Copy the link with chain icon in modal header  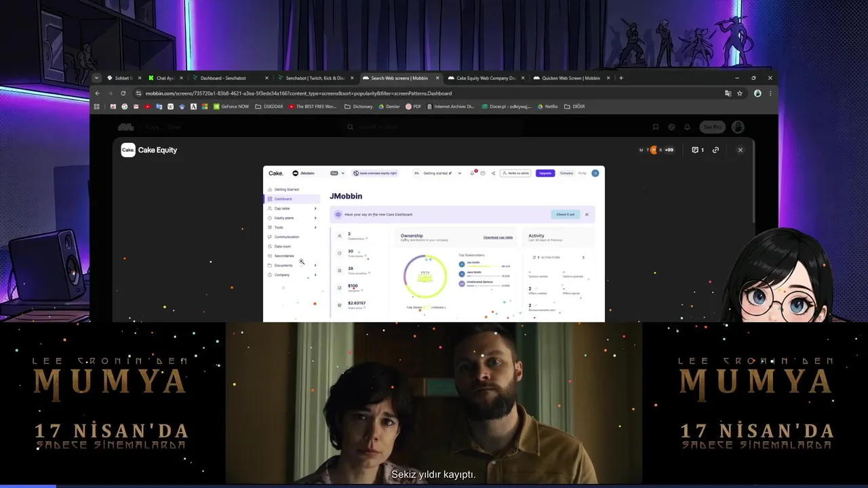(715, 150)
